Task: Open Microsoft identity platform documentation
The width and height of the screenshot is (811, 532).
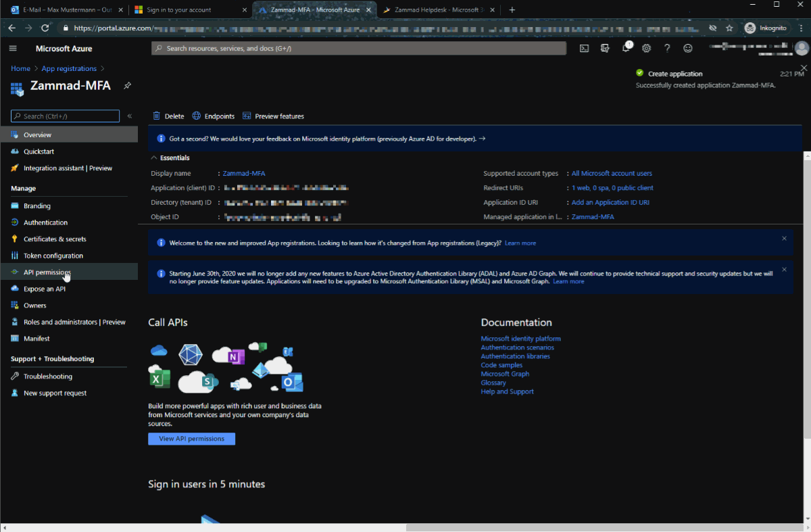Action: coord(520,339)
